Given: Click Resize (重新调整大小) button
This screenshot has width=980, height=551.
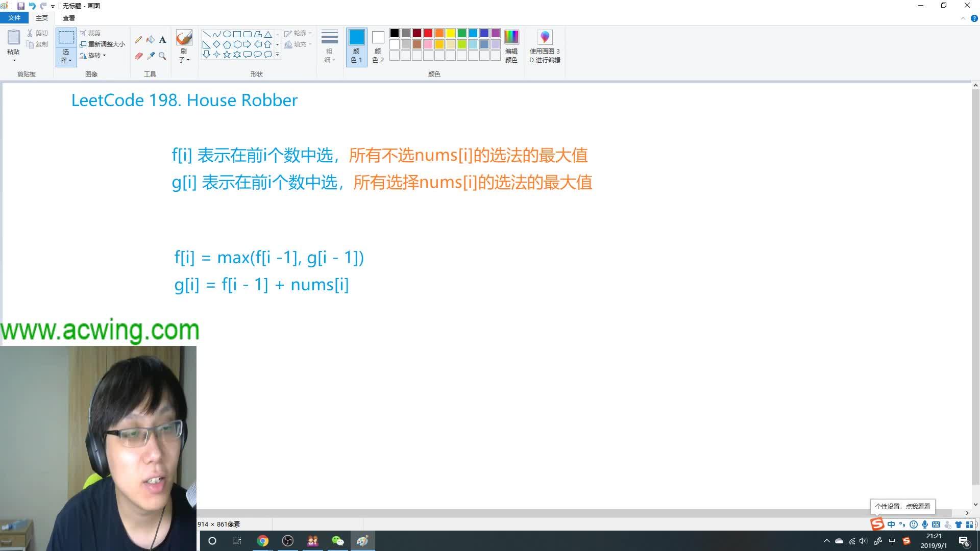Looking at the screenshot, I should click(x=103, y=44).
